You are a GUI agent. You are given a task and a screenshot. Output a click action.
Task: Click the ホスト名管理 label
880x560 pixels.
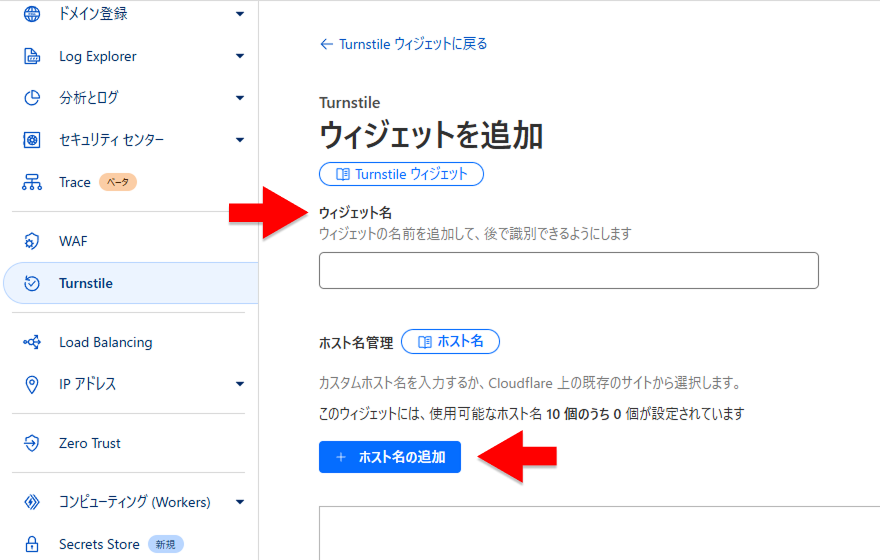click(x=356, y=343)
